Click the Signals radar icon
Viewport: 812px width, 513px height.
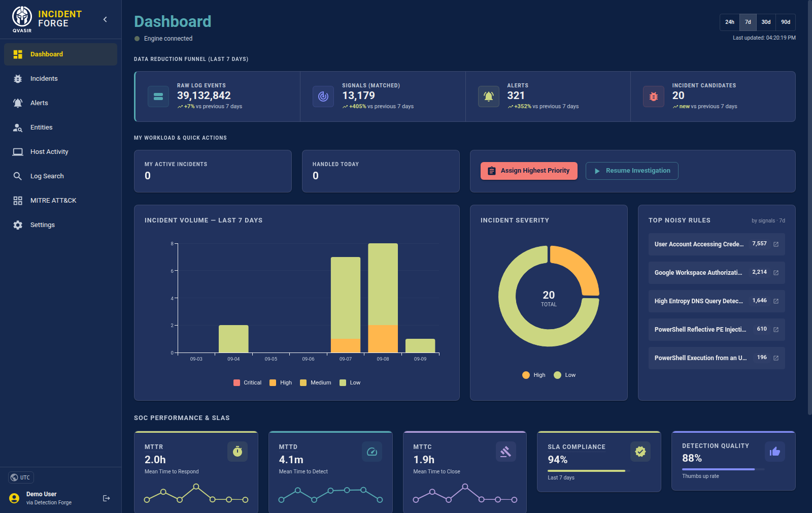point(323,97)
